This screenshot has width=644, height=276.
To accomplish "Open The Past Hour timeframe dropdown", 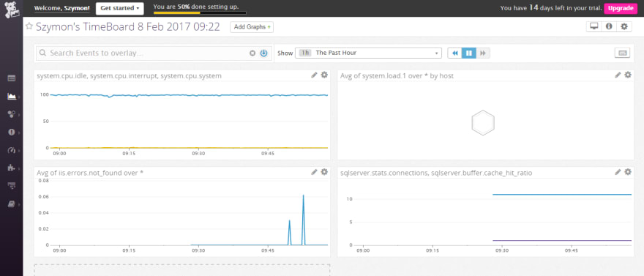I will pyautogui.click(x=368, y=53).
